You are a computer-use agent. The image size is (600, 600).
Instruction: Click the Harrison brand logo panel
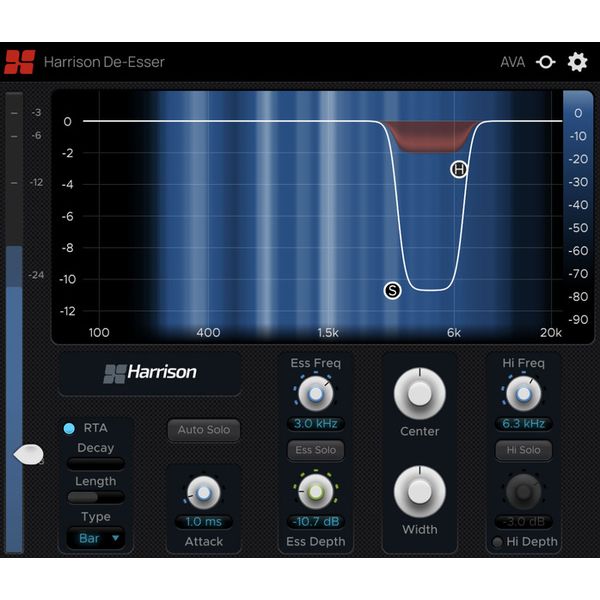pos(150,374)
